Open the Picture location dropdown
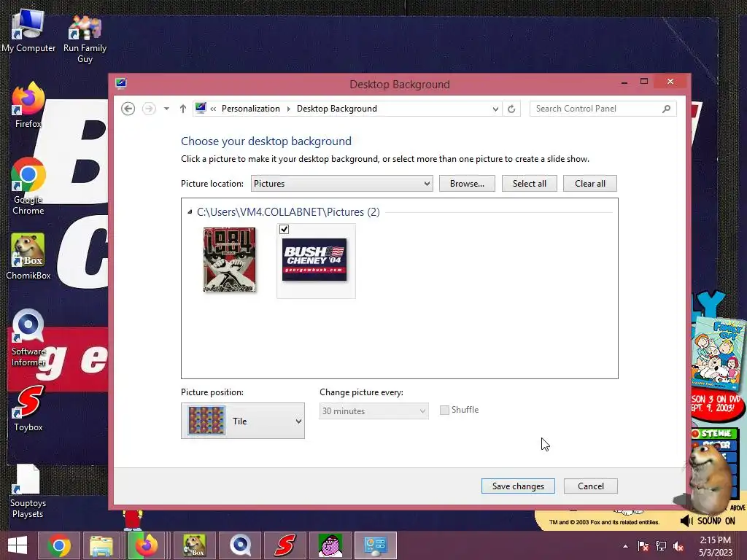Image resolution: width=747 pixels, height=560 pixels. click(341, 183)
